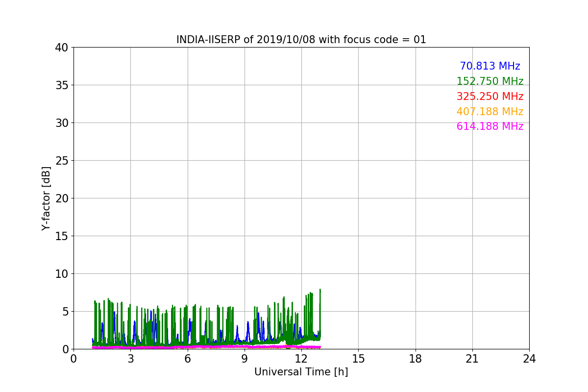Click the x-axis tick label 18
The width and height of the screenshot is (588, 392).
point(415,359)
